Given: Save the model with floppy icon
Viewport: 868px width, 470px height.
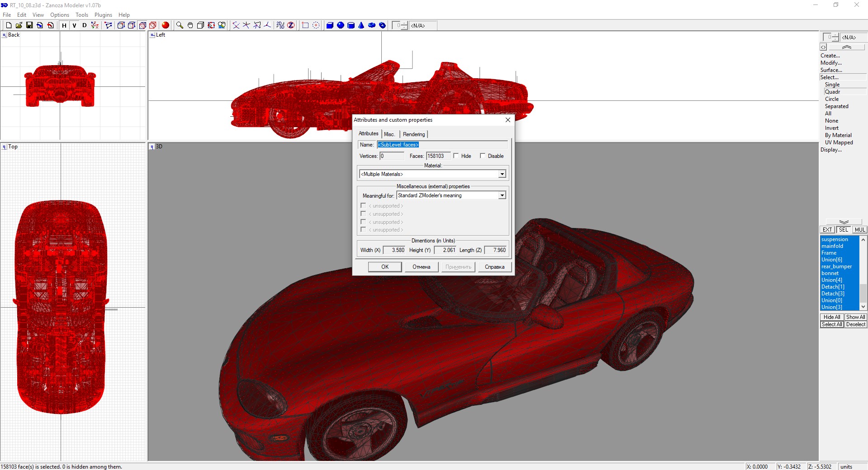Looking at the screenshot, I should click(x=29, y=25).
